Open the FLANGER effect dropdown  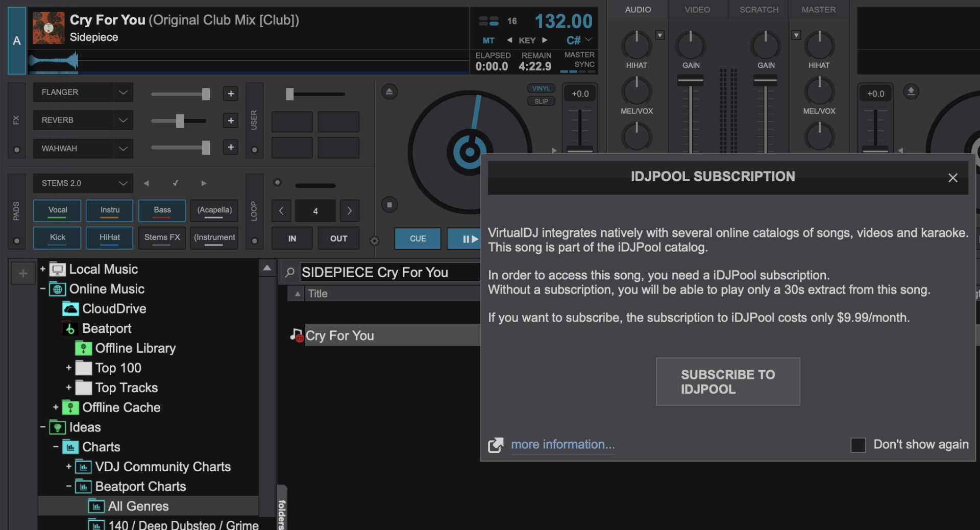pos(122,92)
